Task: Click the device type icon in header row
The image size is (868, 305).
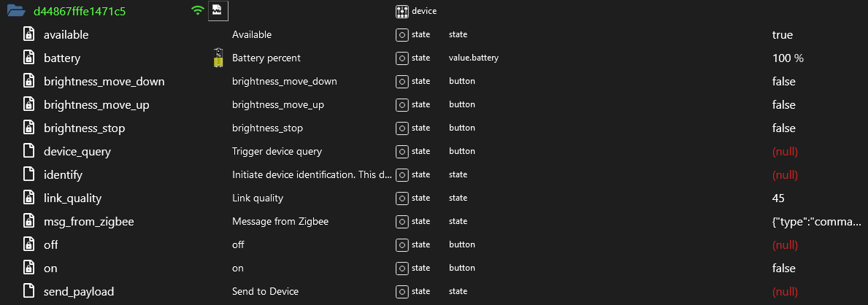Action: 402,11
